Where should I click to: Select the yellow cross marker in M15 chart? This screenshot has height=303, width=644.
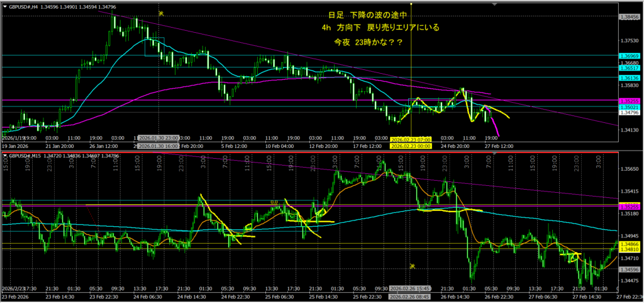coord(413,267)
